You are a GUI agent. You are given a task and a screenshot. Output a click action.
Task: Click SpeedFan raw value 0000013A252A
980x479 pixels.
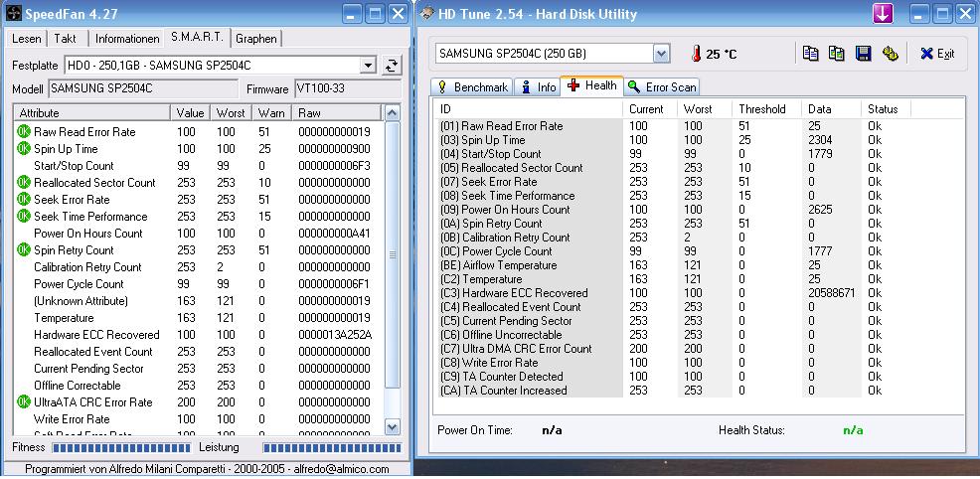[334, 335]
